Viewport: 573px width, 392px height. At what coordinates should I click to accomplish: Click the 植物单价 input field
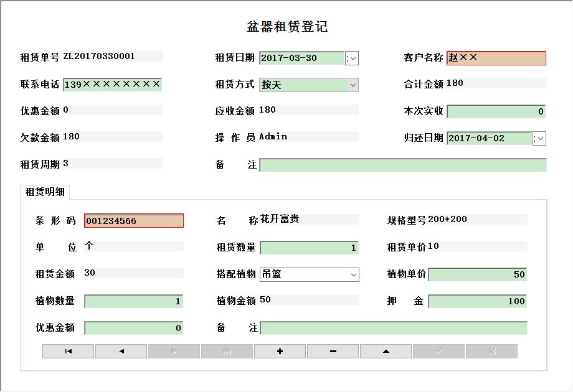[x=478, y=274]
